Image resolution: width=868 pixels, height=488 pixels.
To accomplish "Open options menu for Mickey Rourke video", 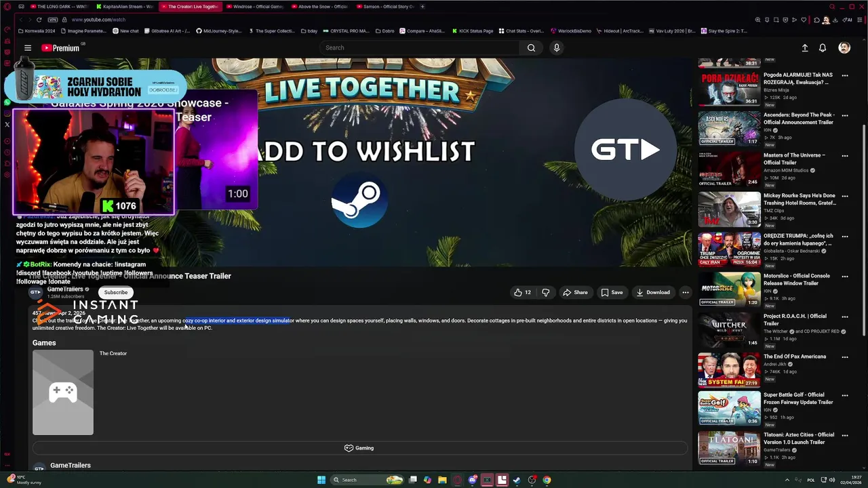I will pos(845,197).
